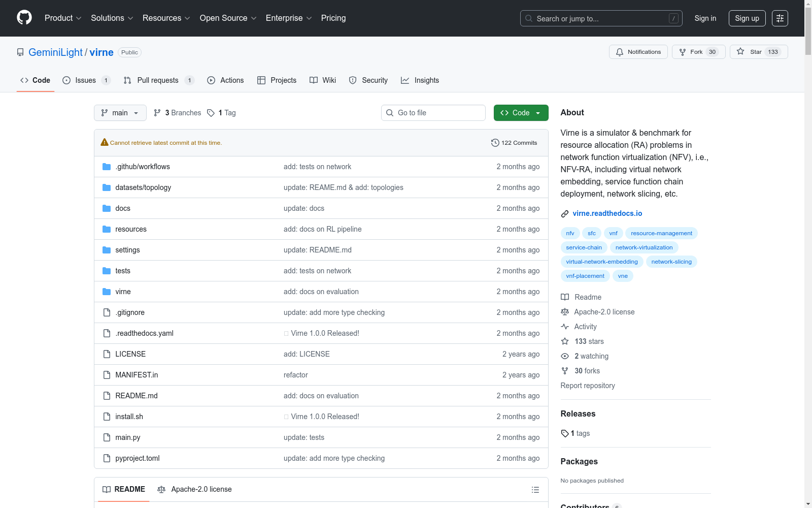Open the Actions tab

tap(225, 80)
